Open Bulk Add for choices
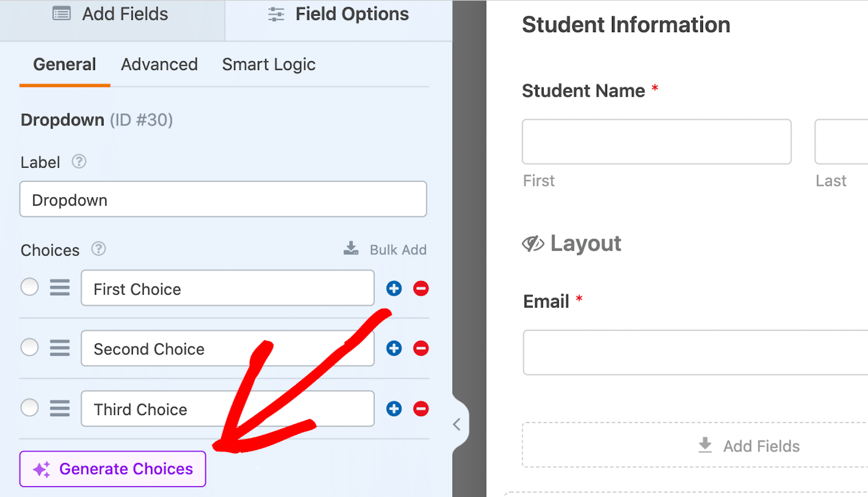 click(x=386, y=250)
